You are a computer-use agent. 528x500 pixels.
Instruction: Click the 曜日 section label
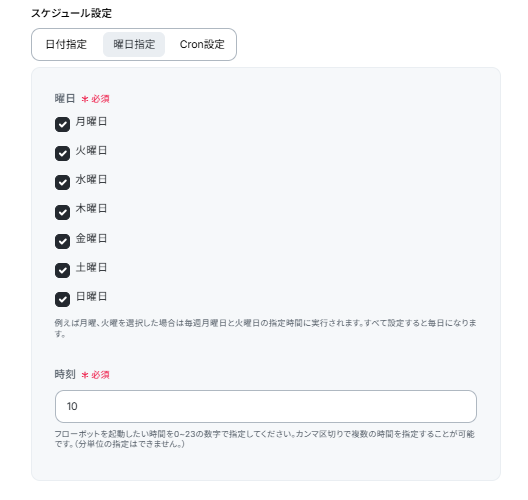(65, 98)
